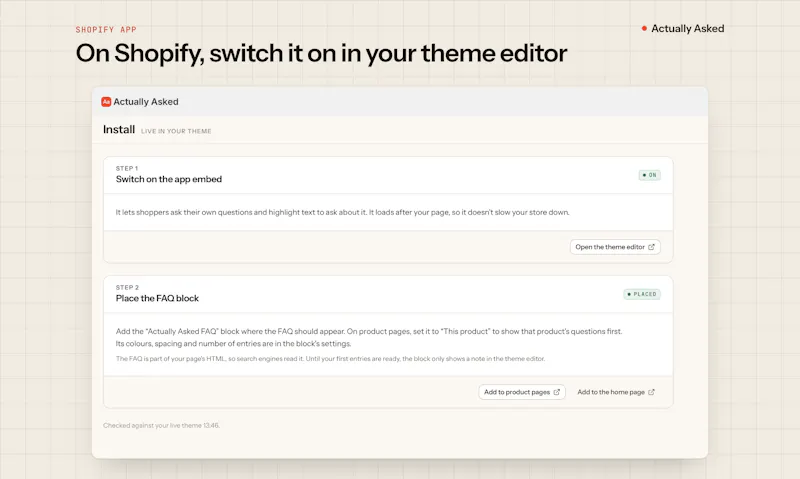
Task: Click the SHOPIFY APP label above the headline
Action: click(106, 30)
